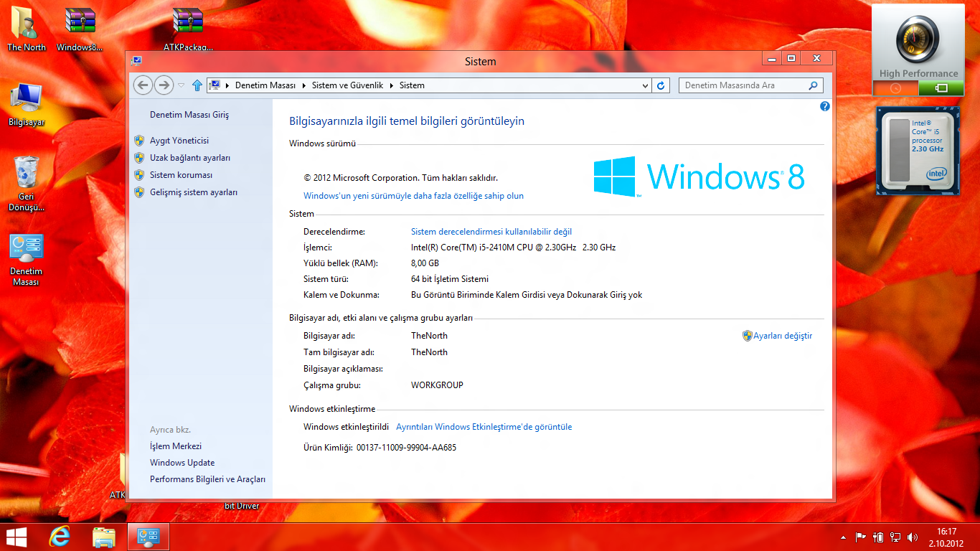Click Sistem derecelendirmesi kullanılabilir değil link
Image resolution: width=980 pixels, height=551 pixels.
click(491, 232)
